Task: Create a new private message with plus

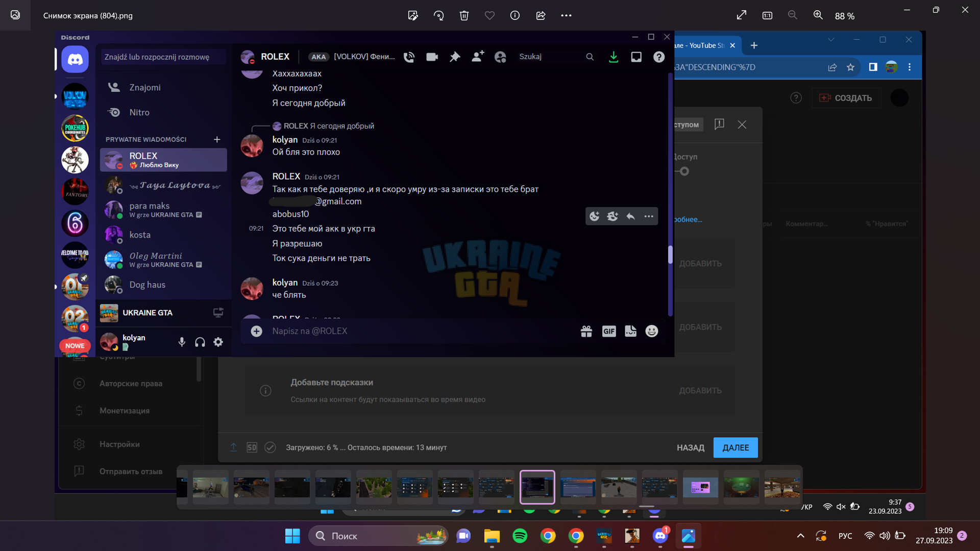Action: (217, 139)
